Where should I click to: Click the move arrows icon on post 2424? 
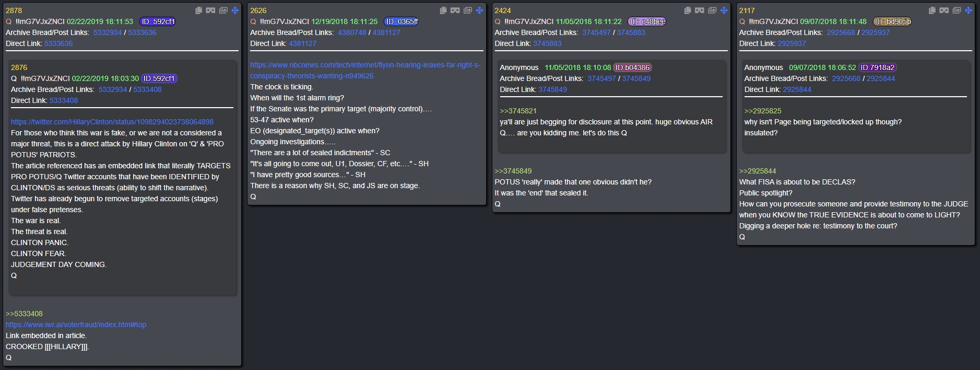[724, 10]
